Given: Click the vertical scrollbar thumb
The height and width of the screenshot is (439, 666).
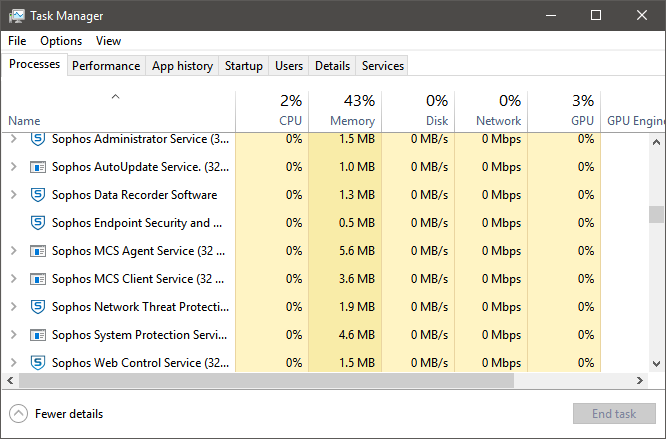Looking at the screenshot, I should 657,214.
